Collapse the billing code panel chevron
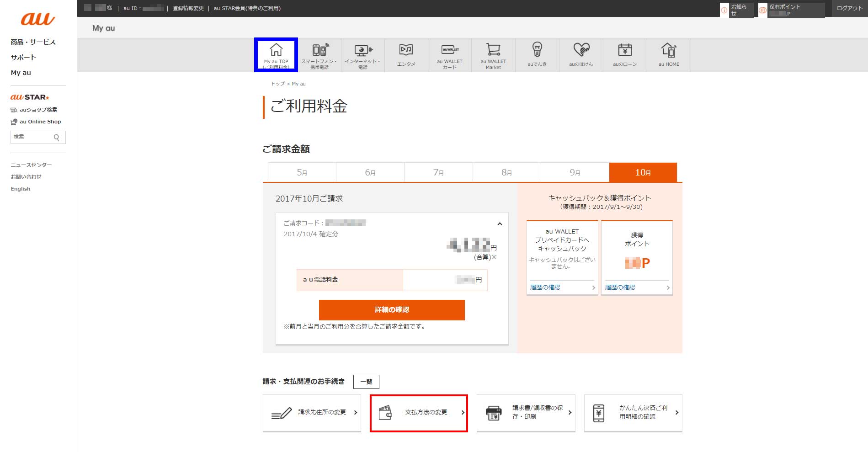This screenshot has width=868, height=452. [500, 223]
